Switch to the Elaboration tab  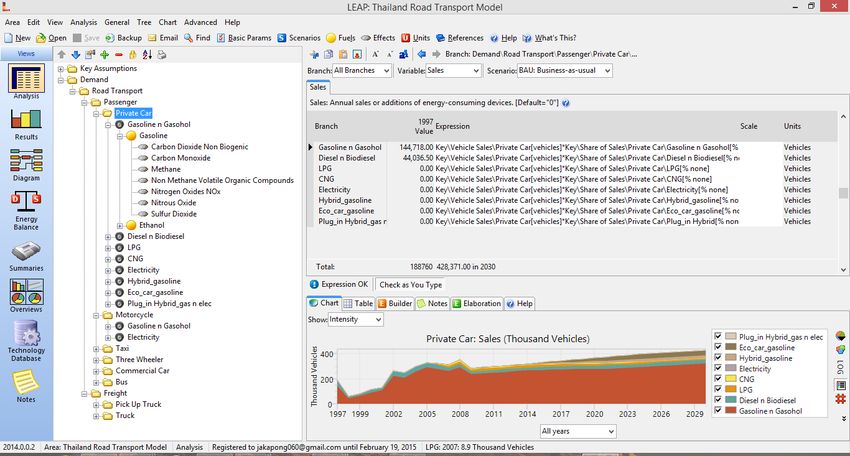[476, 304]
